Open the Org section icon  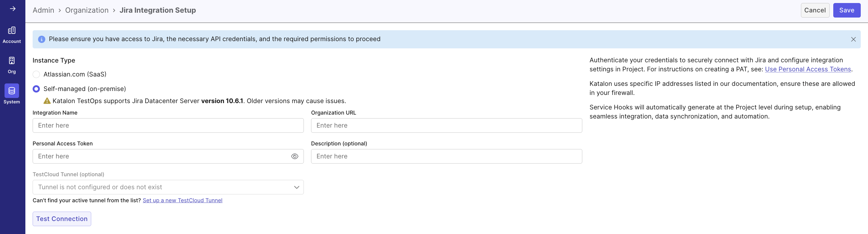12,61
